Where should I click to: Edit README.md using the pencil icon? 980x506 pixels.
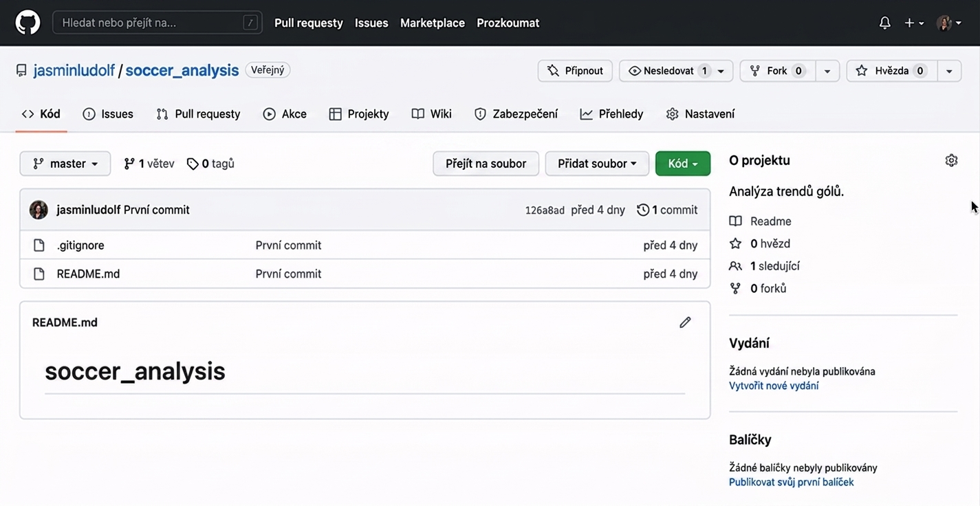(x=685, y=322)
